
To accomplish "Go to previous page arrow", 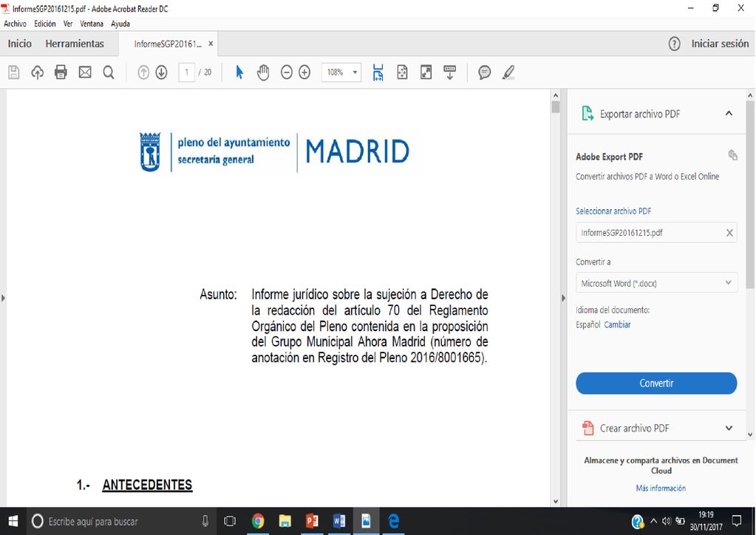I will pos(143,72).
